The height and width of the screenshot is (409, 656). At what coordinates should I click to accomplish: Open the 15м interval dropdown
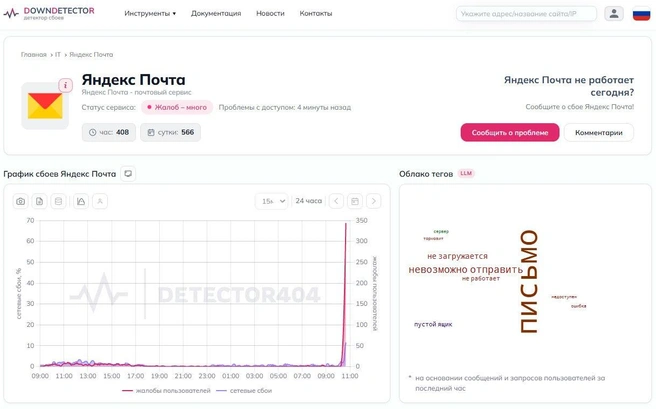click(272, 202)
